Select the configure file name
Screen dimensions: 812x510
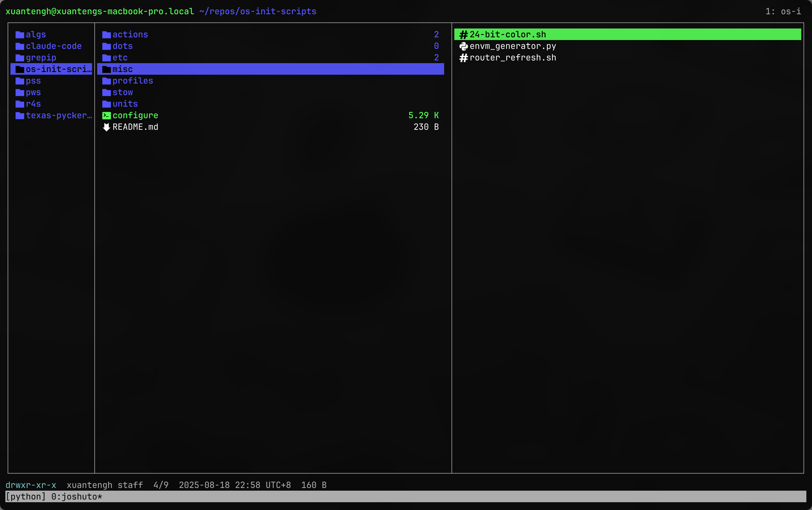[x=135, y=116]
